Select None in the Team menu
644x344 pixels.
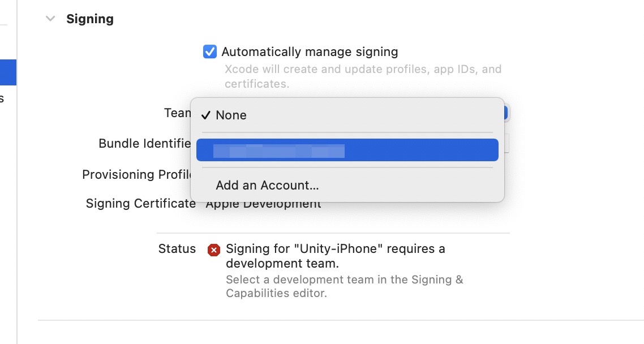click(231, 115)
